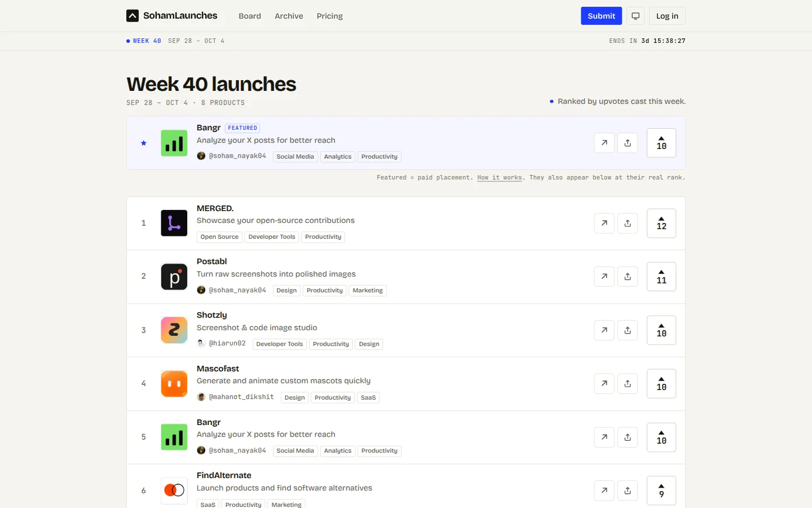
Task: Open external link for MERGED.
Action: coord(604,223)
